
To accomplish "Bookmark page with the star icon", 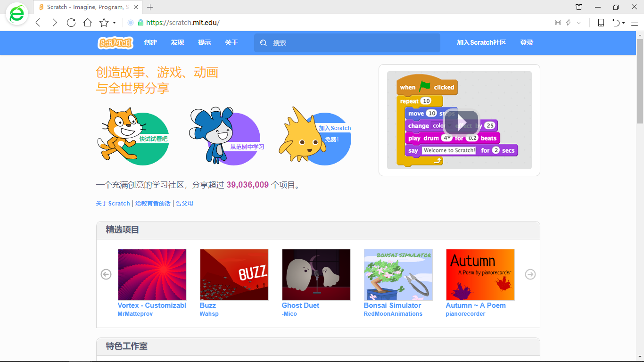I will click(104, 23).
